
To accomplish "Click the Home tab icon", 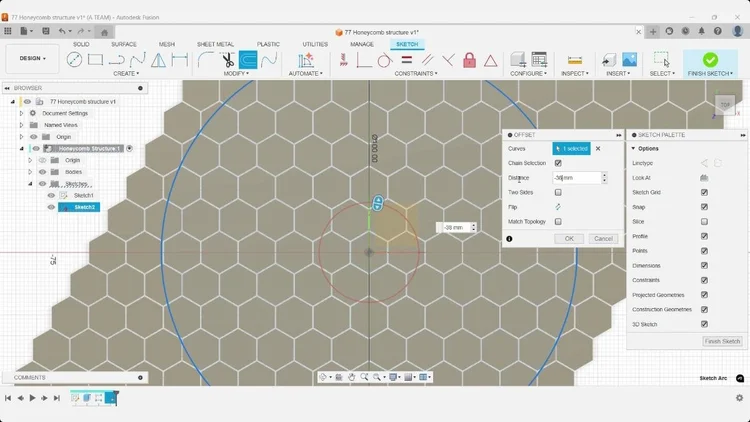I will coord(104,32).
